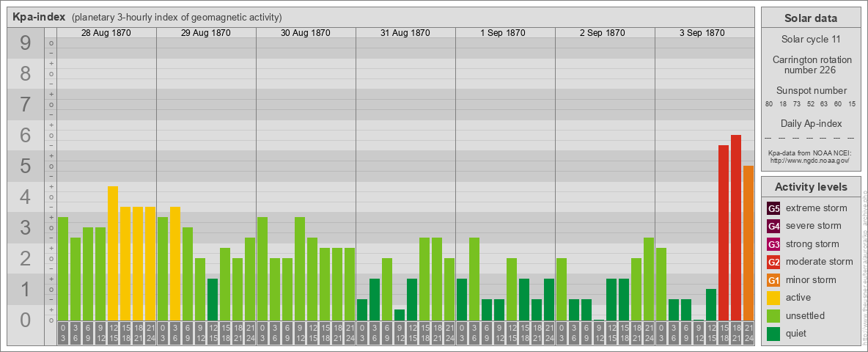Viewport: 868px width, 352px height.
Task: Click the shortest bar on 31 Aug 9-12
Action: click(400, 315)
